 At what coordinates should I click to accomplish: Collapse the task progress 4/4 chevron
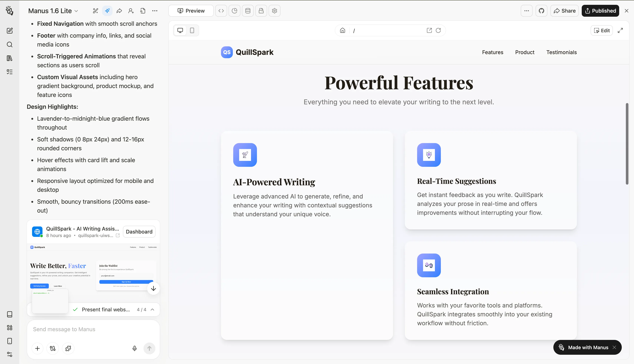[152, 310]
